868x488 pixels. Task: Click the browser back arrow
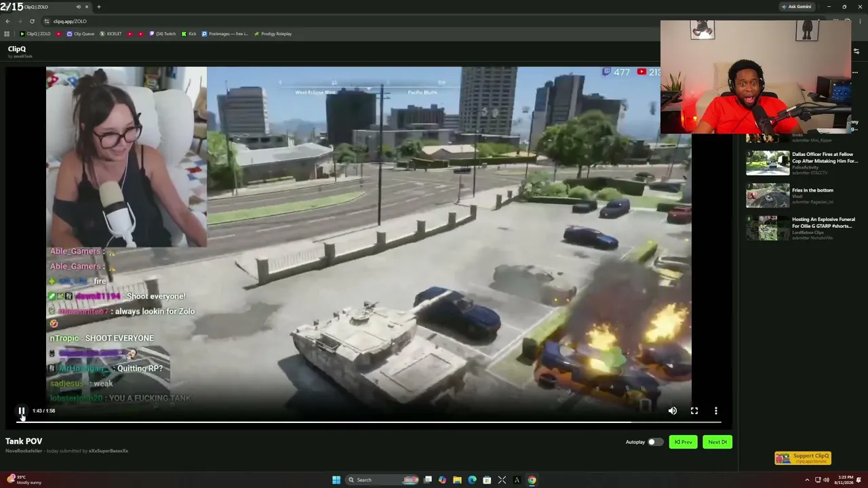[x=7, y=21]
